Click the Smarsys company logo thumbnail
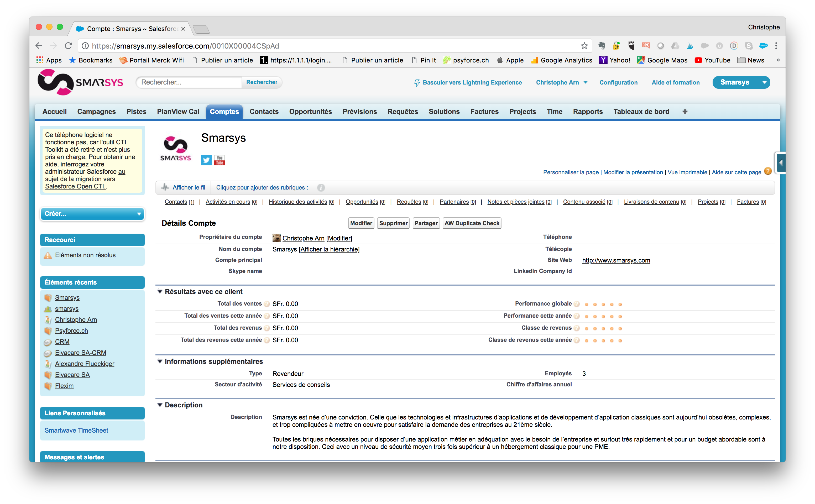The height and width of the screenshot is (504, 815). click(176, 149)
